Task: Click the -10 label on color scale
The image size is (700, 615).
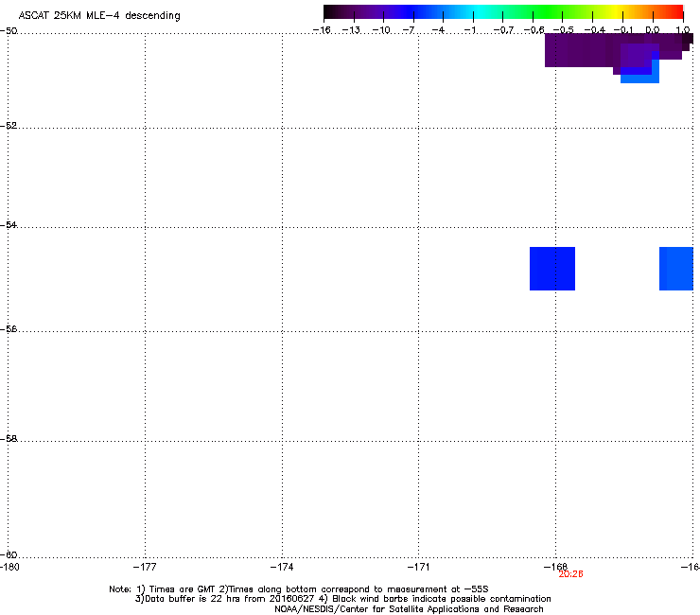Action: 381,30
